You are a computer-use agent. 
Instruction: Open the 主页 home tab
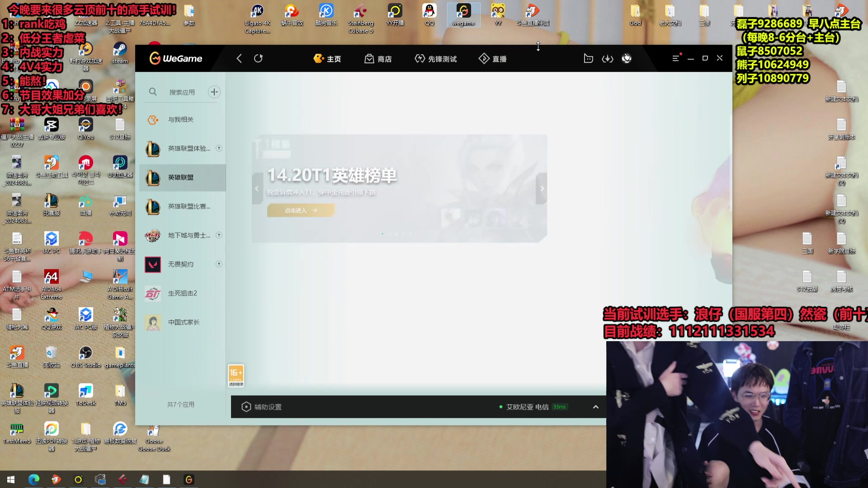click(327, 59)
